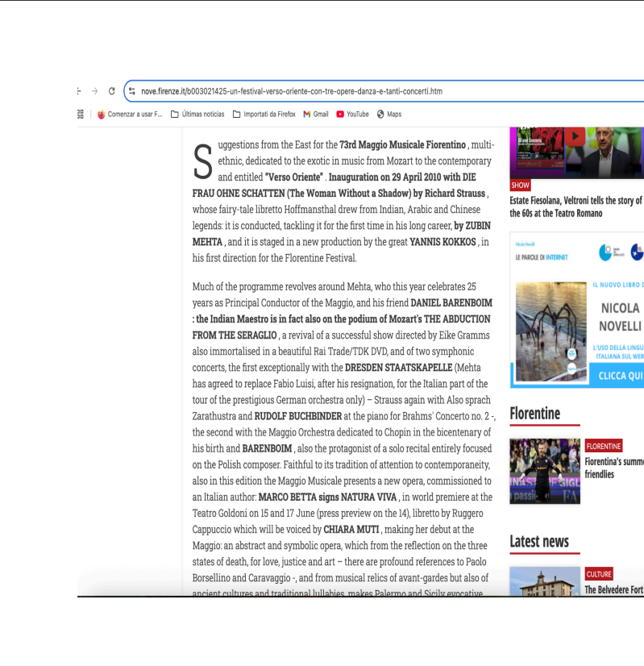Click the quoted text "Verso Oriente"
This screenshot has height=666, width=644.
click(x=294, y=177)
